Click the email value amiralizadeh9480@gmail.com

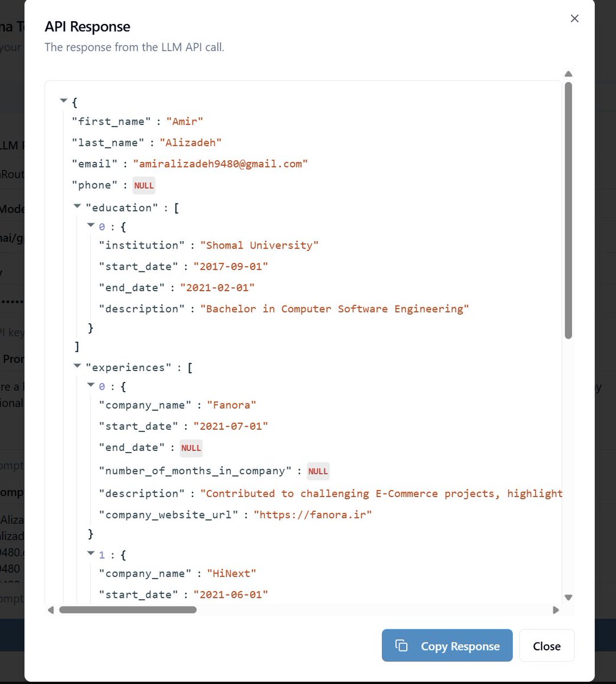click(221, 164)
